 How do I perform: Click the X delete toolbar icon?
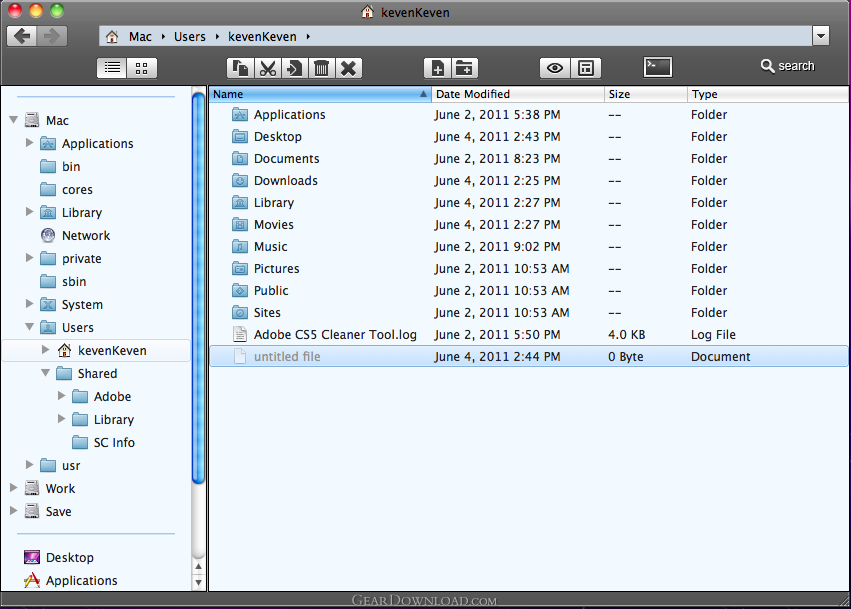click(349, 68)
